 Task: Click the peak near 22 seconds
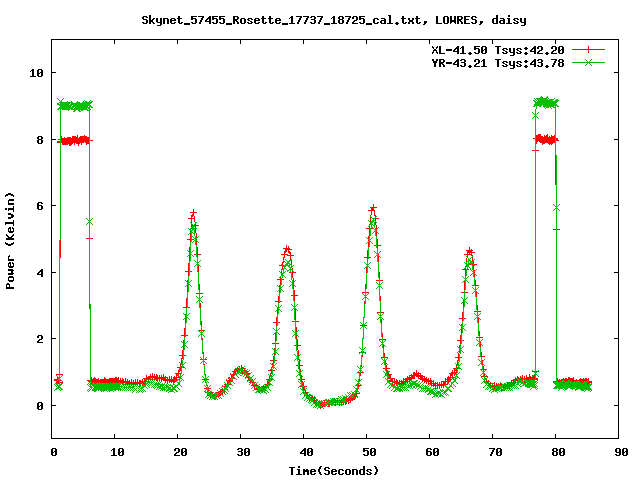(x=193, y=213)
